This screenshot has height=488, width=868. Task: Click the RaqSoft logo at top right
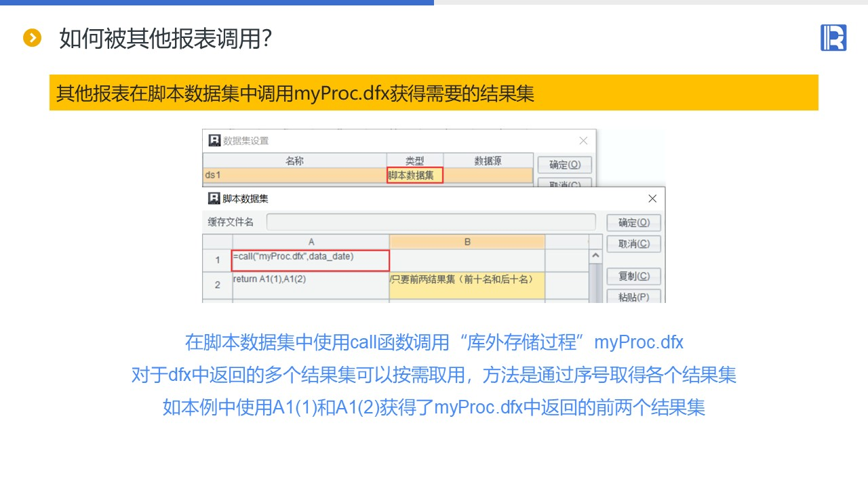pyautogui.click(x=833, y=37)
